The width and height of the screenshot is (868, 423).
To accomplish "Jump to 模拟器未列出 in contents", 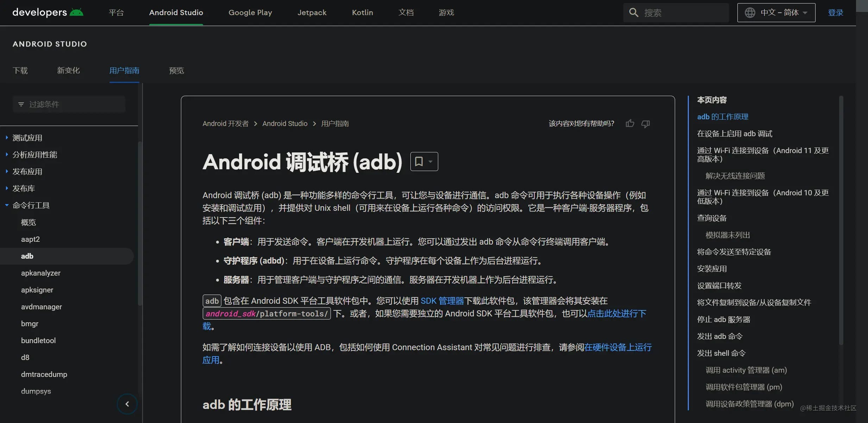I will coord(728,235).
